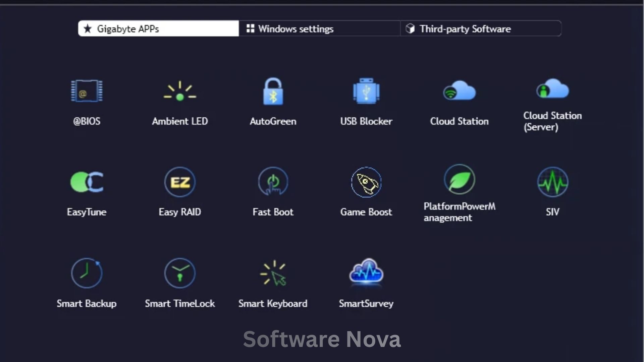Launch the Fast Boot power icon

pos(273,181)
